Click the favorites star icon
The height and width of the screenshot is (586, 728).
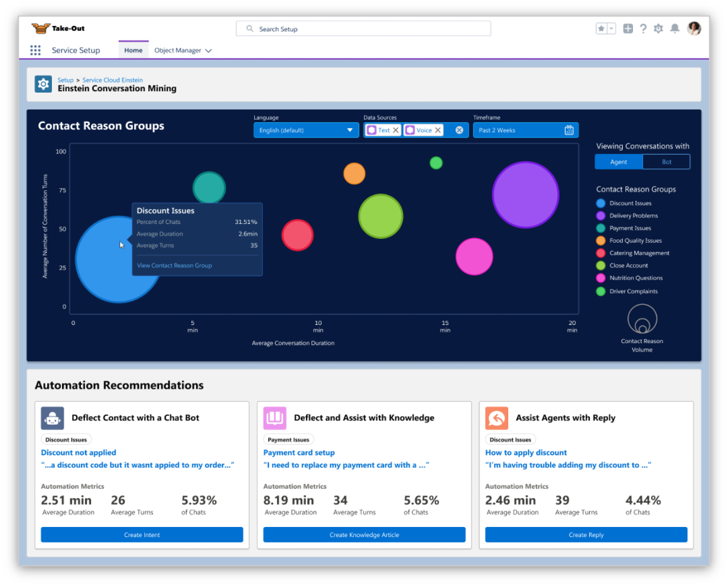[601, 28]
